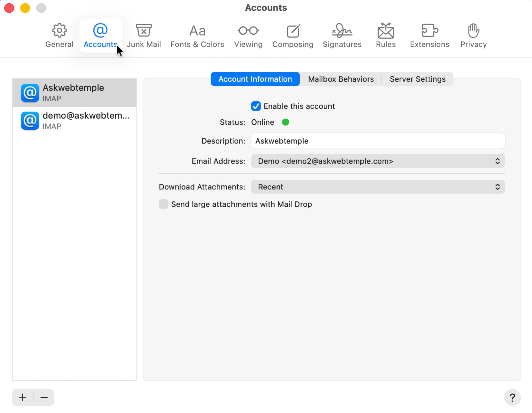Minimize the Accounts window with yellow button
Image resolution: width=532 pixels, height=413 pixels.
pyautogui.click(x=25, y=8)
